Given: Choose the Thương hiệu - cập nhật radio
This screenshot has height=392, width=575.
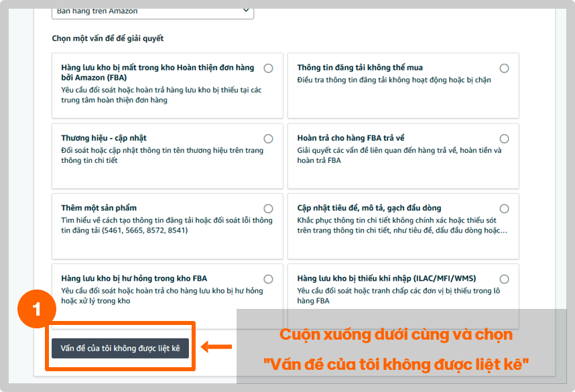Looking at the screenshot, I should tap(269, 139).
